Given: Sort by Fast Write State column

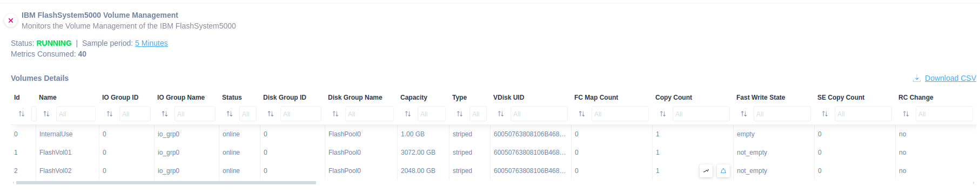Looking at the screenshot, I should [744, 114].
